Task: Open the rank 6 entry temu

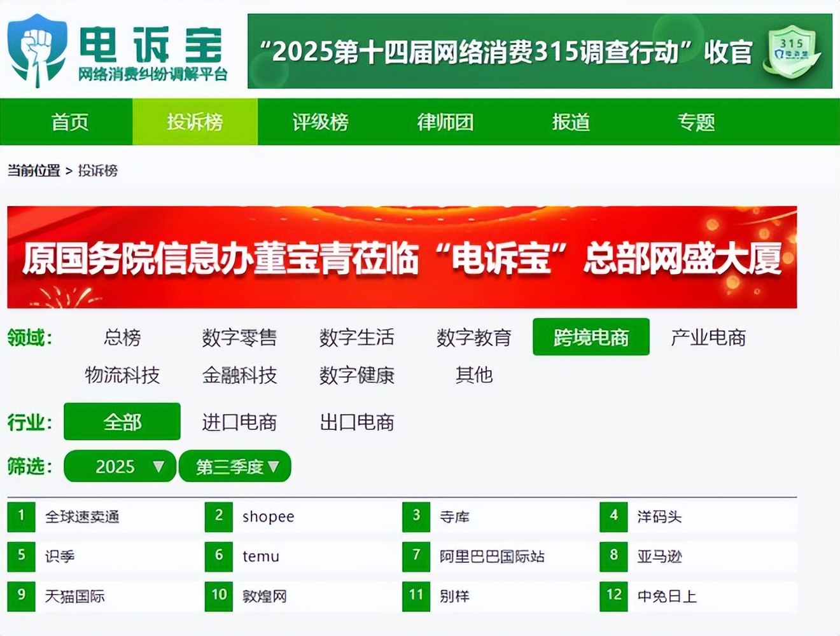Action: click(x=261, y=556)
